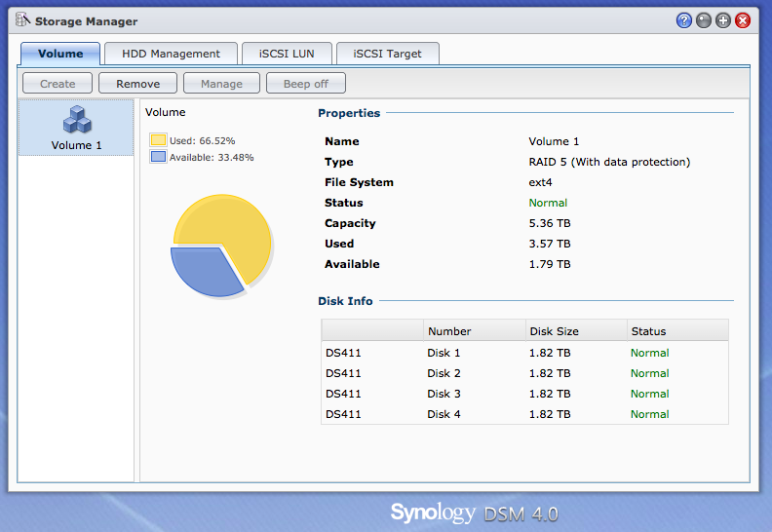Click the Beep off button

point(306,83)
